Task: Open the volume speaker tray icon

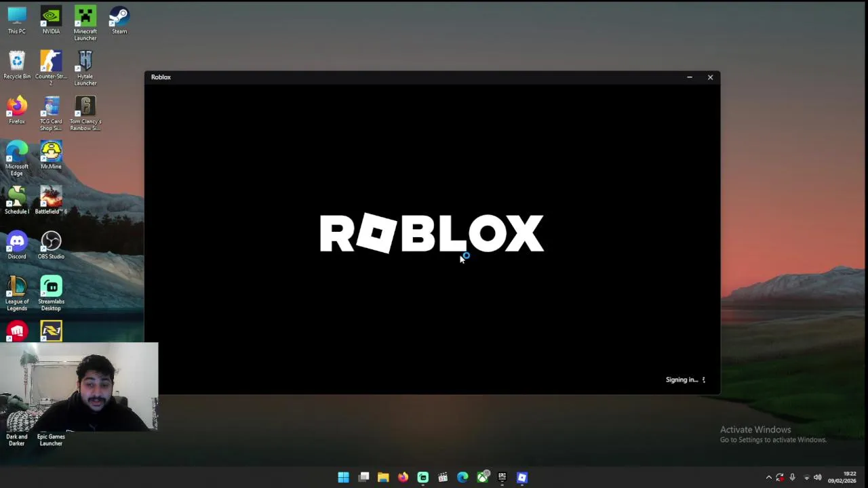Action: pos(817,477)
